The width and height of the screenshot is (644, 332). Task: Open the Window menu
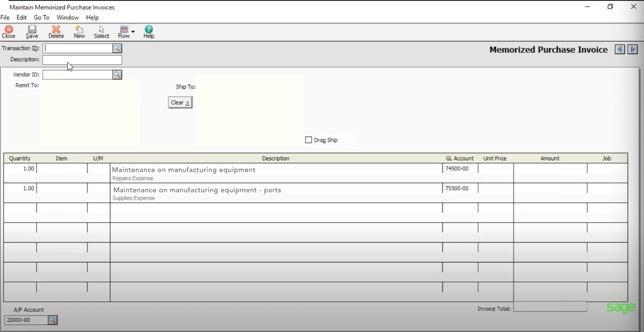pos(68,17)
